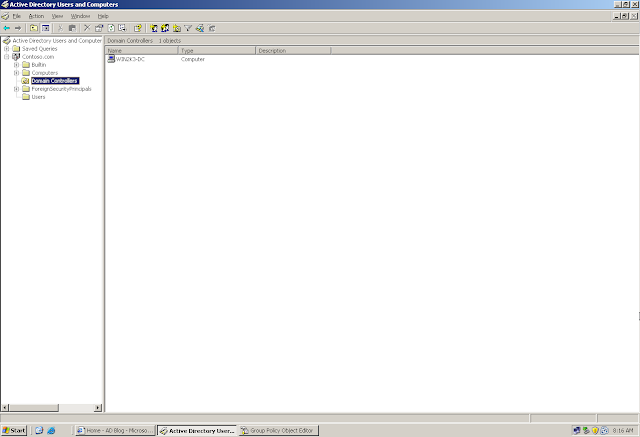This screenshot has height=437, width=640.
Task: Create a new organizational unit icon
Action: coord(177,28)
